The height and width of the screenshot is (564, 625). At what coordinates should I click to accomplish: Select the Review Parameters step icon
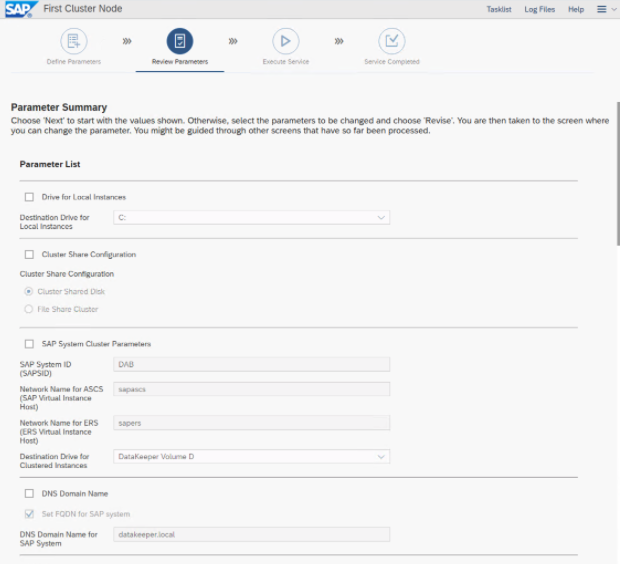point(180,41)
